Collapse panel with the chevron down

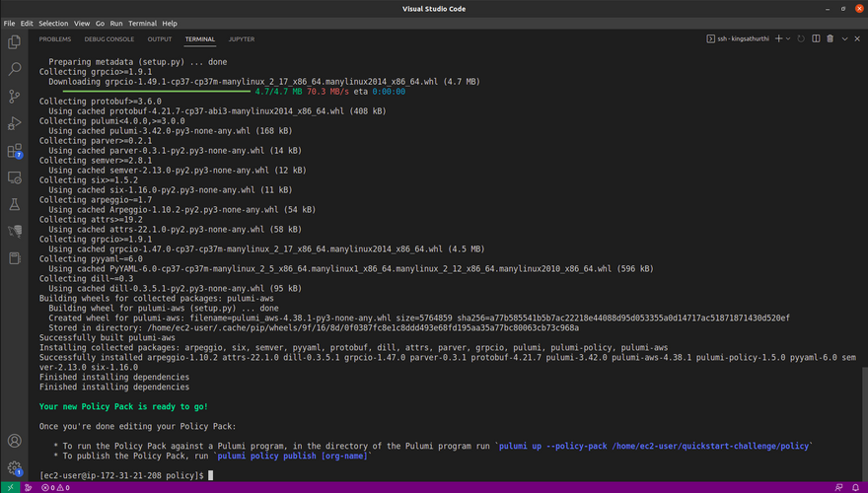(x=844, y=38)
